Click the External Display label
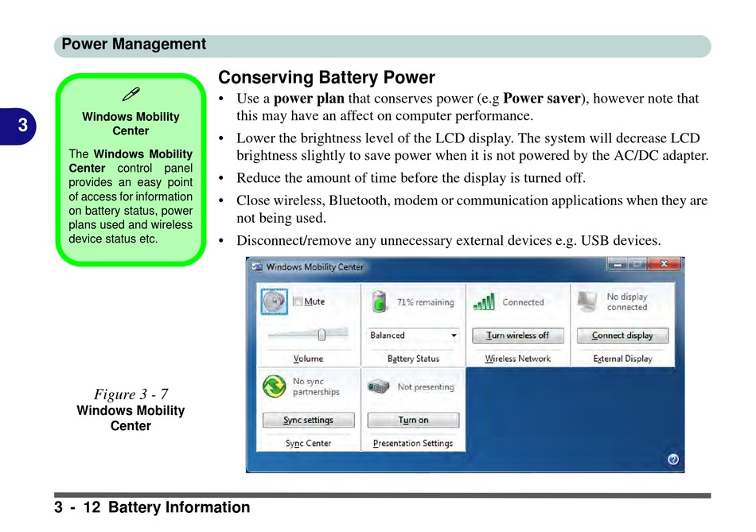The image size is (756, 532). point(622,359)
